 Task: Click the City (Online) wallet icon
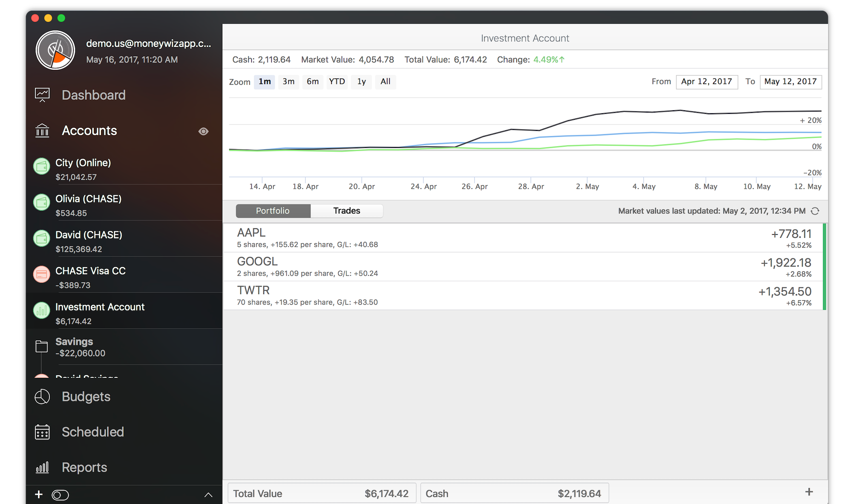42,167
